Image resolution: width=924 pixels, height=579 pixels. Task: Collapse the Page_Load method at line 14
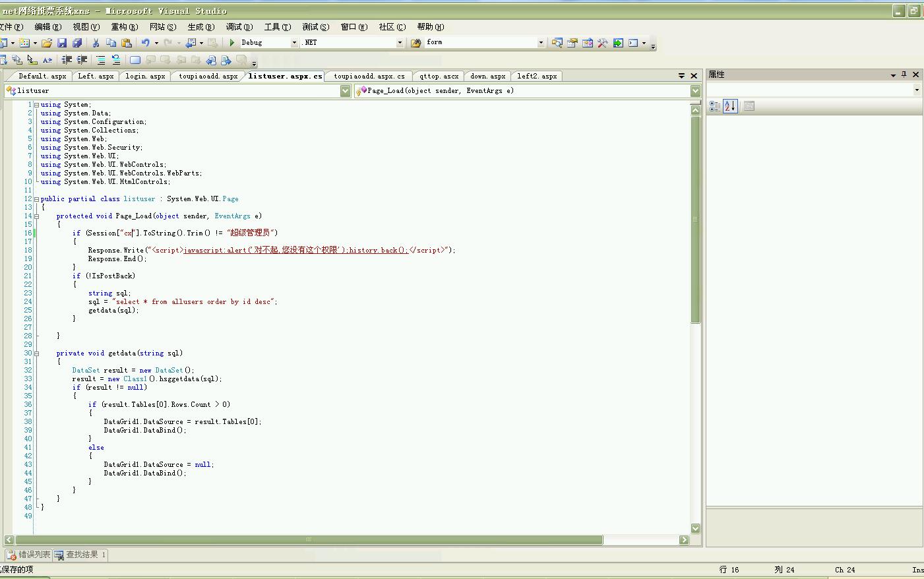[x=36, y=216]
